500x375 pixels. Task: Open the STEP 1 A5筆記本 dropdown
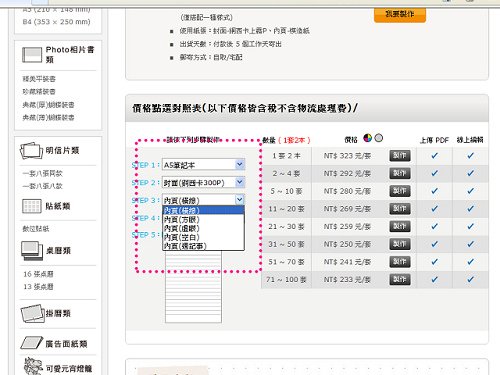[203, 164]
